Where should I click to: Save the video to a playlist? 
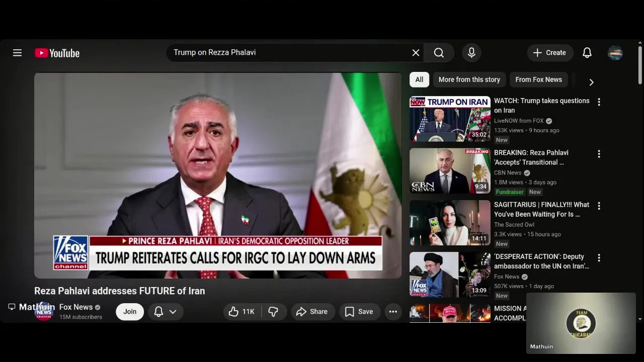point(359,312)
